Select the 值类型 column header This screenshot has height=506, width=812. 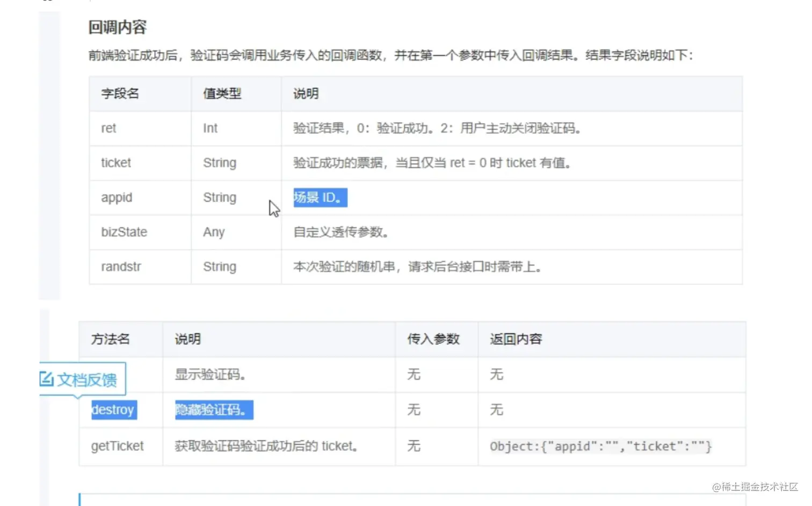tap(222, 93)
